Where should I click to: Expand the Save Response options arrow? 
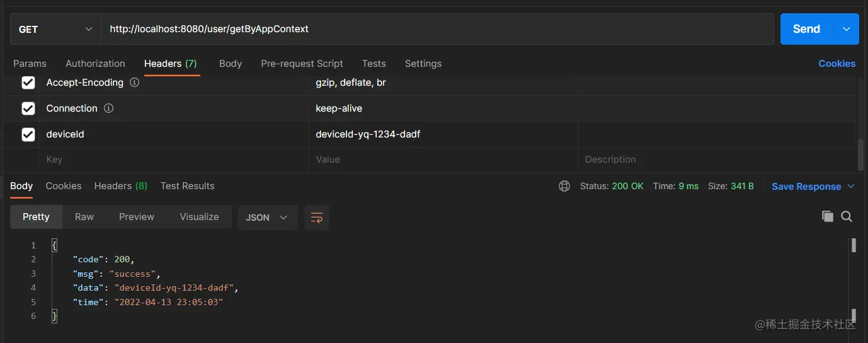pyautogui.click(x=851, y=186)
